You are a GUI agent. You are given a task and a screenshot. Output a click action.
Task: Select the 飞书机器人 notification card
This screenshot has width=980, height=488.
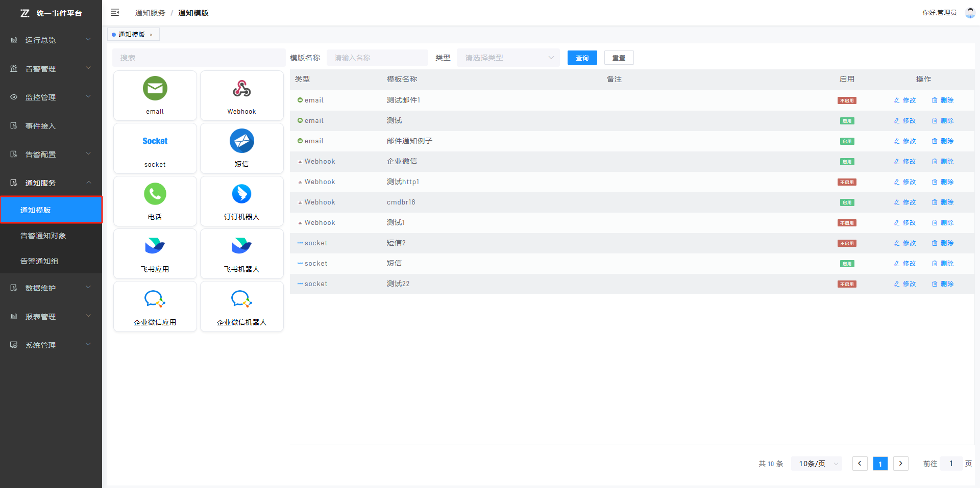[242, 253]
